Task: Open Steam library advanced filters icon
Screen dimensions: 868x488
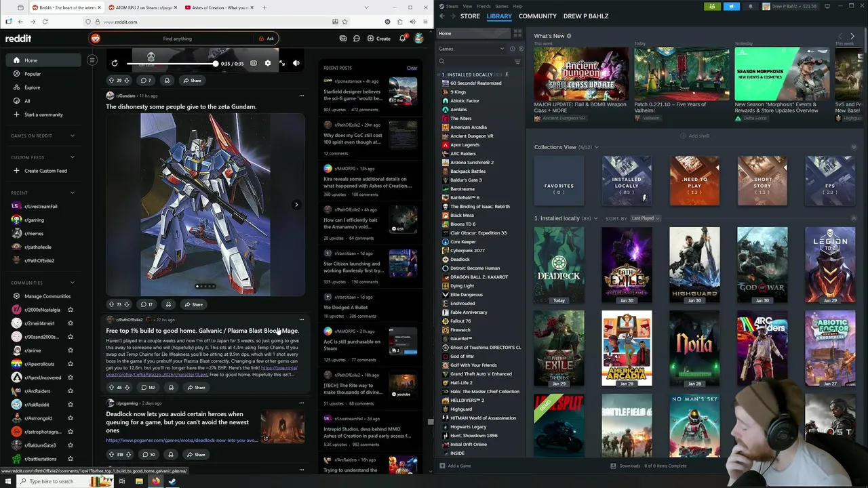Action: point(517,62)
